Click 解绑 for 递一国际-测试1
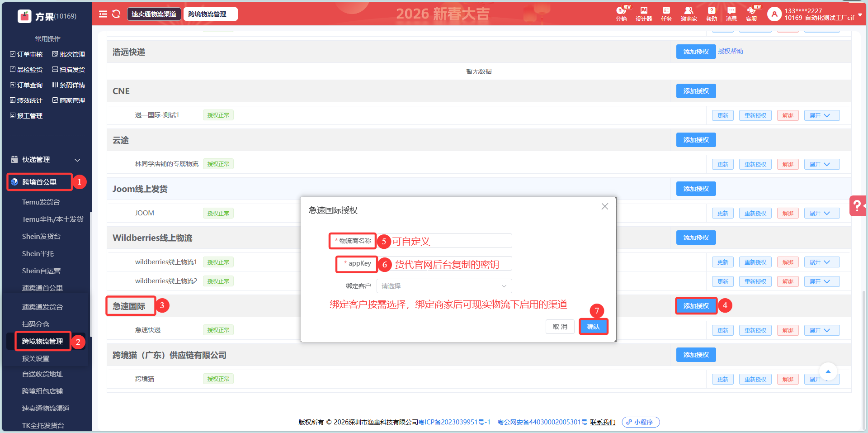This screenshot has height=433, width=868. pyautogui.click(x=788, y=115)
